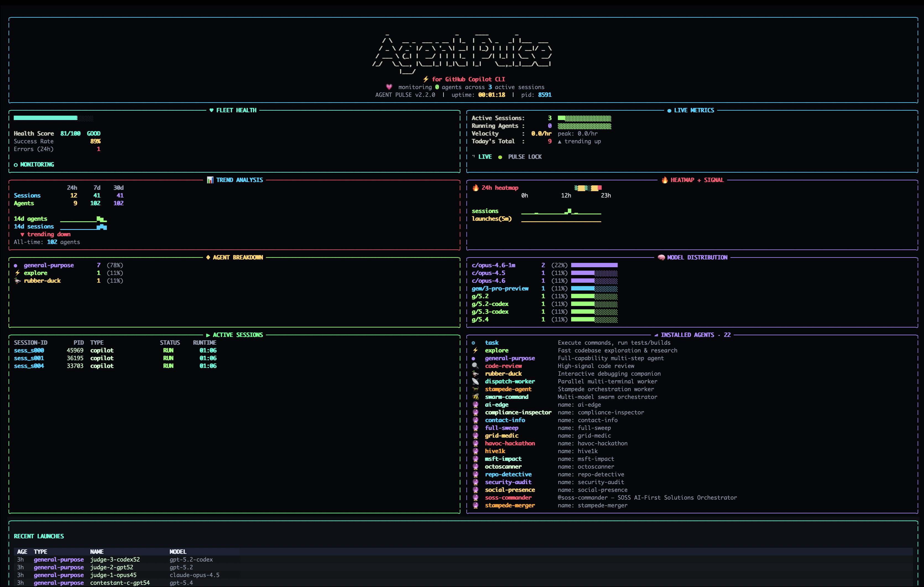Click the crystal ball icon beside compliance-inspector
Screen dimensions: 924x587
pyautogui.click(x=475, y=412)
